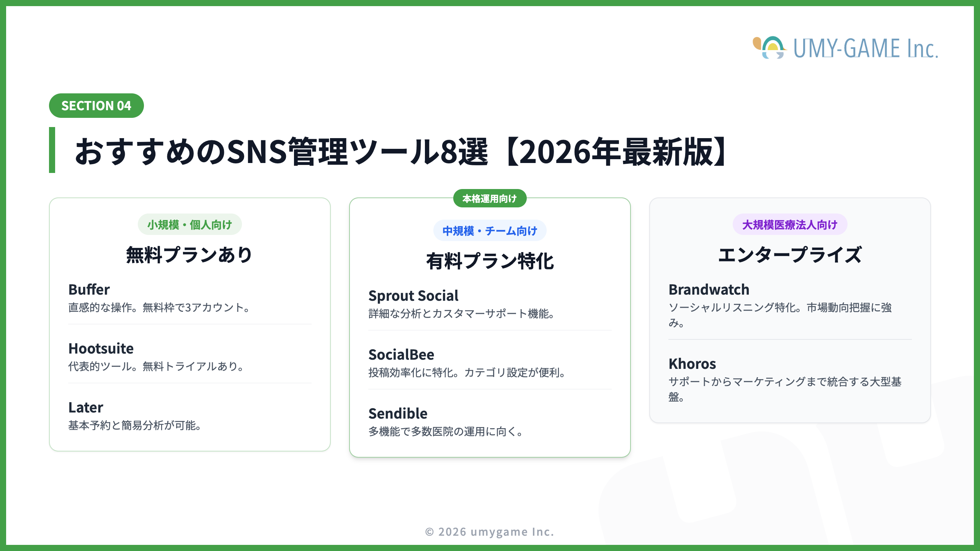Click the Buffer tool name
Screen dimensions: 980x551
89,290
